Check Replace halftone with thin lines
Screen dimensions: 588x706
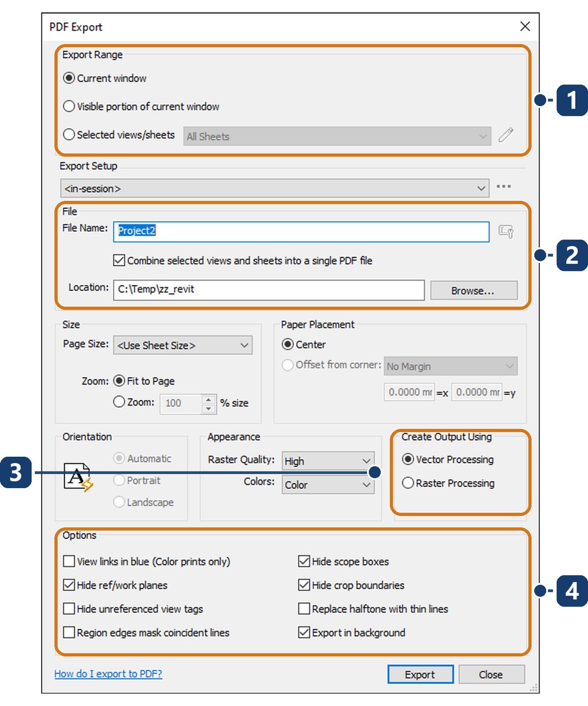tap(304, 608)
